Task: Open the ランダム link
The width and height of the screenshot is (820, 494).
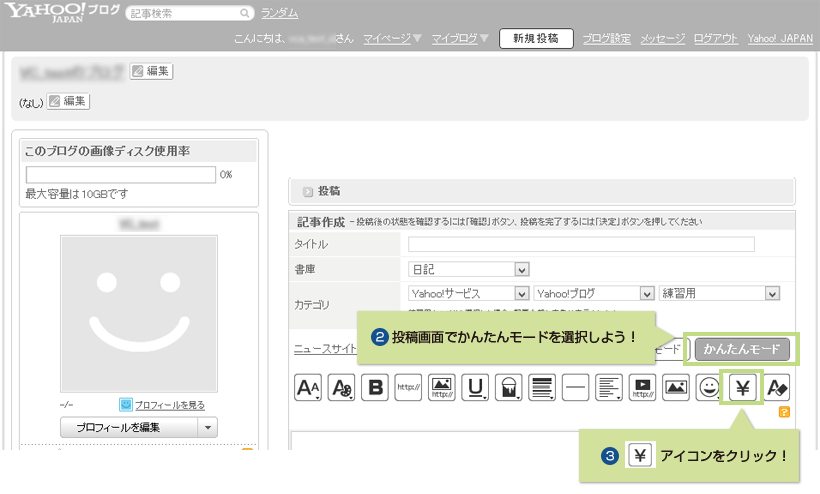Action: click(x=279, y=13)
